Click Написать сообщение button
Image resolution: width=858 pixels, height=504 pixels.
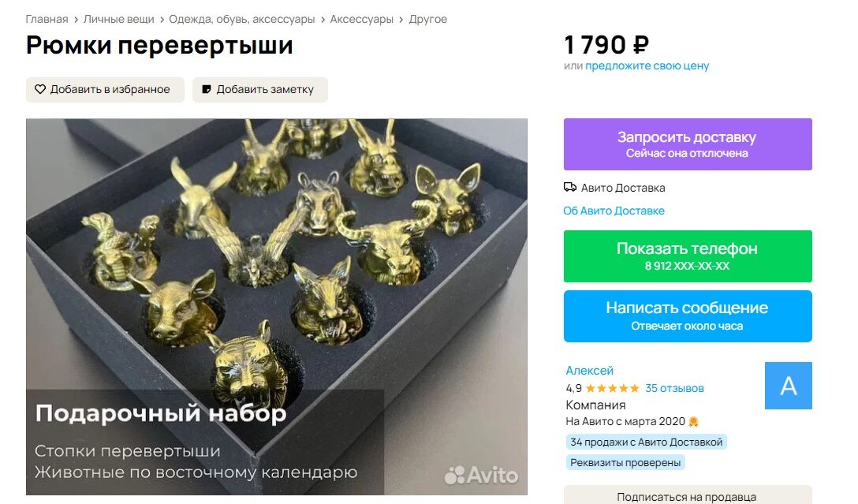688,316
